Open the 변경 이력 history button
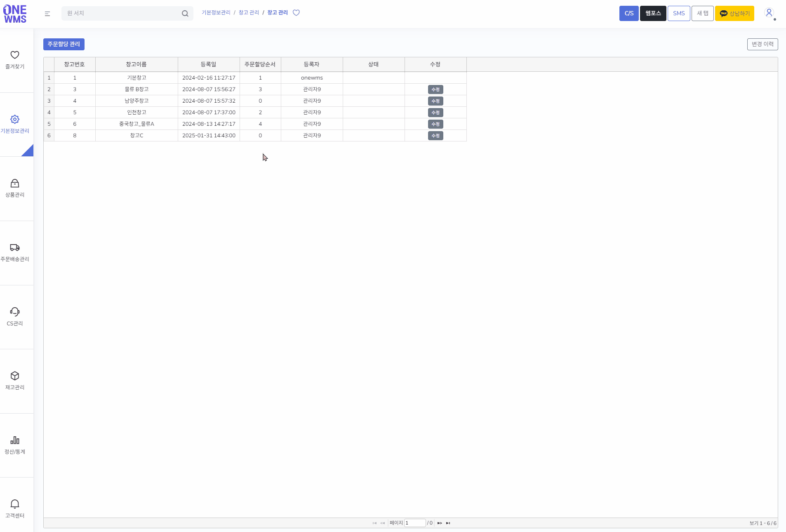The image size is (786, 532). [x=762, y=44]
